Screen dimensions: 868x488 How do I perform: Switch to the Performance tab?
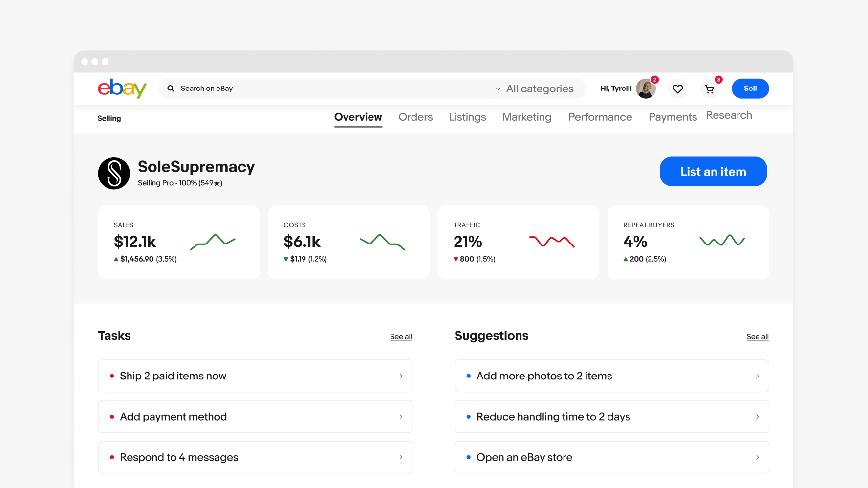600,117
